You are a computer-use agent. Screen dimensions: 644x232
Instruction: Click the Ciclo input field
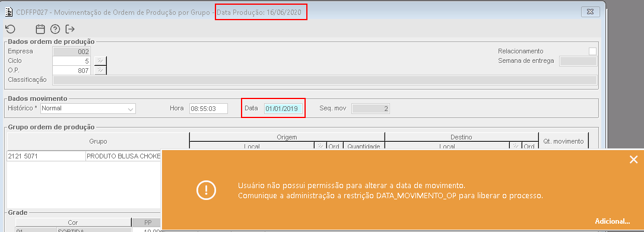[71, 61]
